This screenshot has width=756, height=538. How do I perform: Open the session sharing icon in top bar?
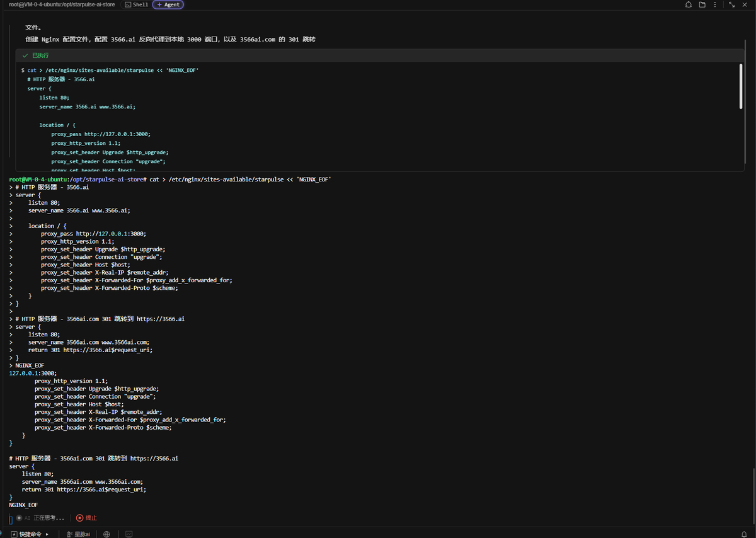pyautogui.click(x=689, y=4)
